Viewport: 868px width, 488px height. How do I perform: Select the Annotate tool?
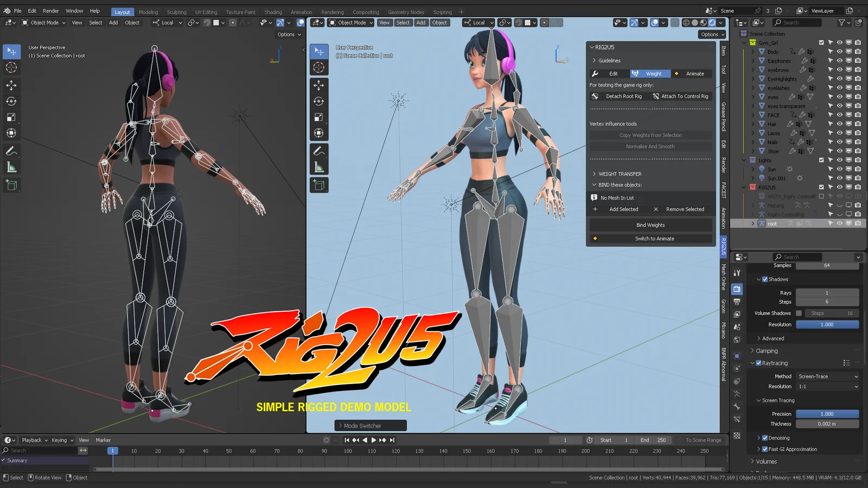[x=12, y=151]
